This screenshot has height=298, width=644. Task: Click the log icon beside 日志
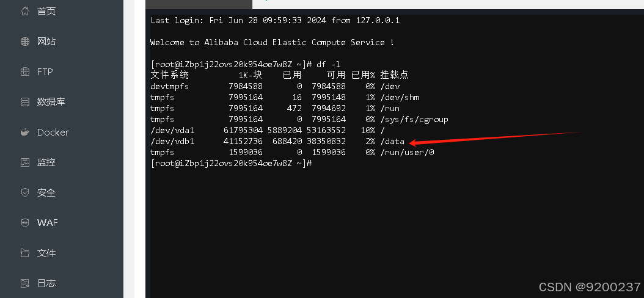point(25,283)
